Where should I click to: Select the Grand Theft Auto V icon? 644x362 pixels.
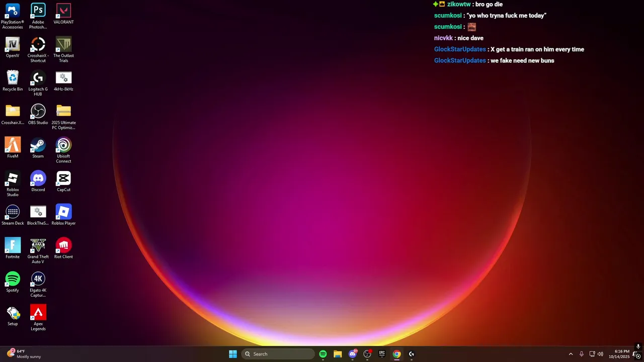point(38,251)
